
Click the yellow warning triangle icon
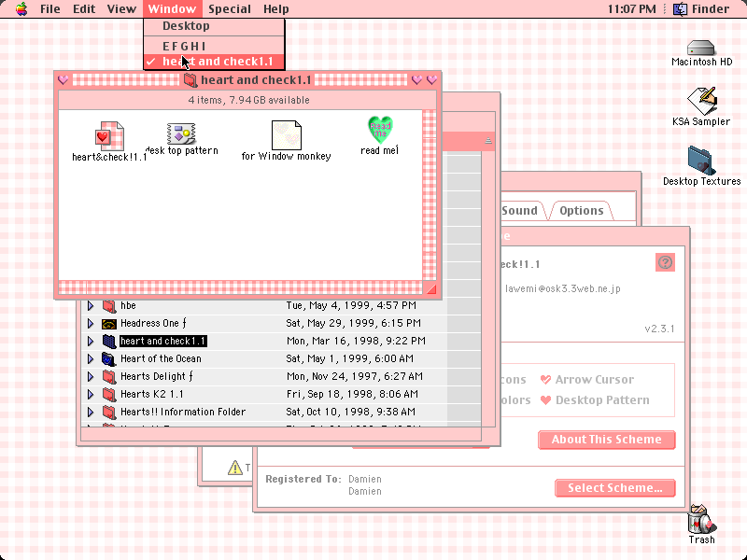coord(235,468)
